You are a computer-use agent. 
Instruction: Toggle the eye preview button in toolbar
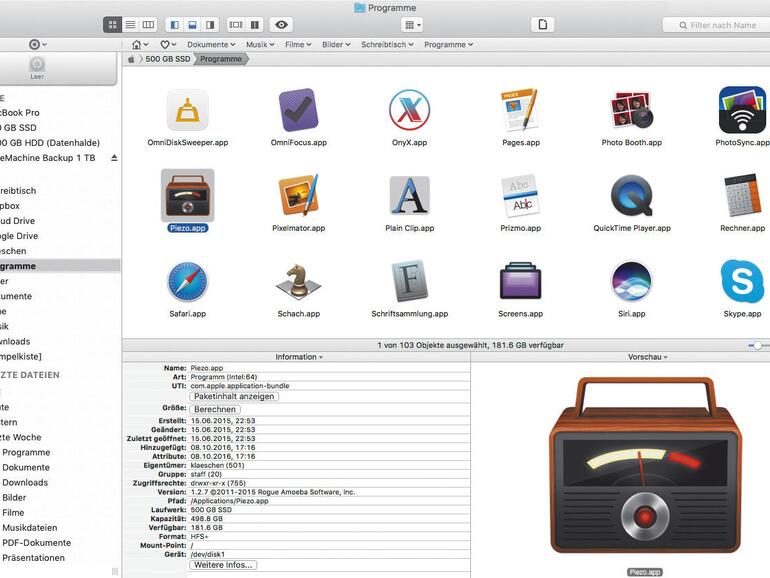282,24
